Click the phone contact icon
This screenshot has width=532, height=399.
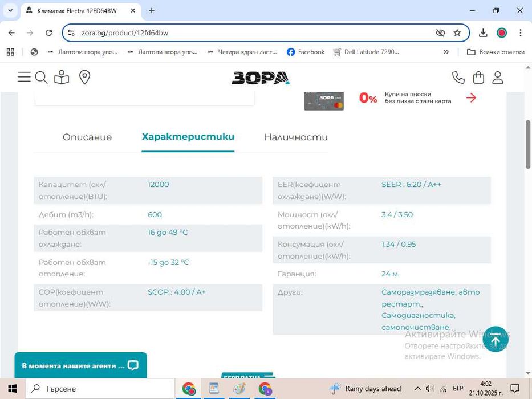(x=458, y=78)
